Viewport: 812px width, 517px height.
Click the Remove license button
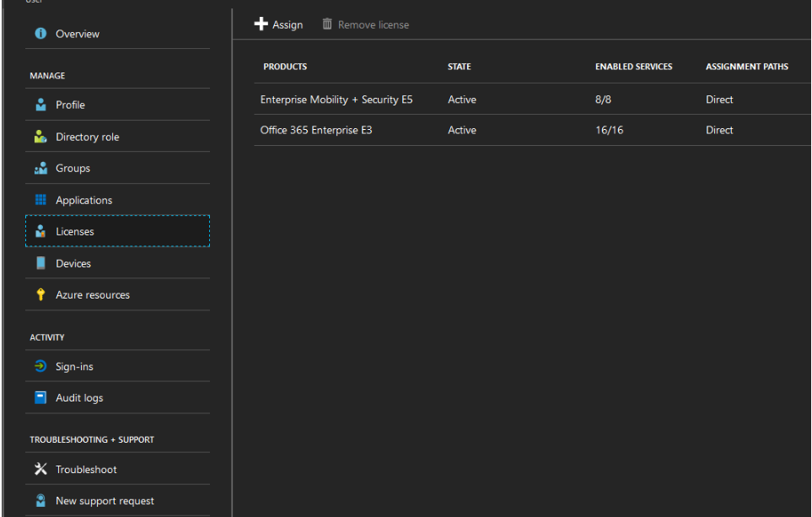coord(366,24)
